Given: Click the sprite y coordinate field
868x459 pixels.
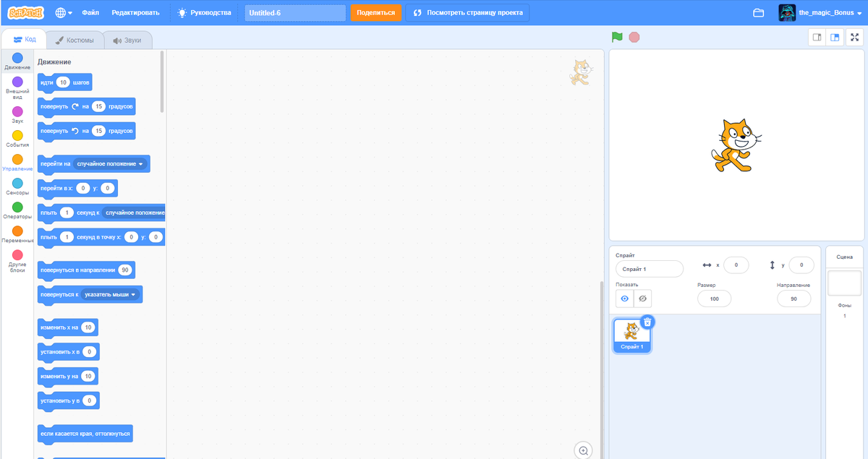Looking at the screenshot, I should pyautogui.click(x=801, y=265).
